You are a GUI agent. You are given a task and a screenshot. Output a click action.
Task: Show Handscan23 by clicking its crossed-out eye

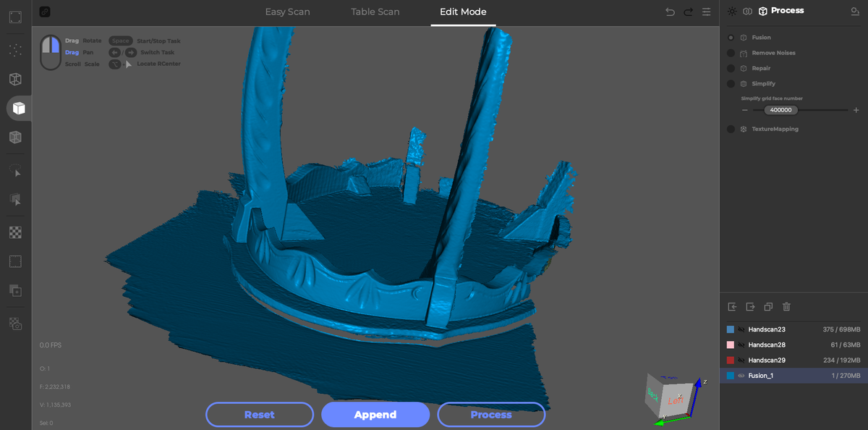tap(742, 329)
